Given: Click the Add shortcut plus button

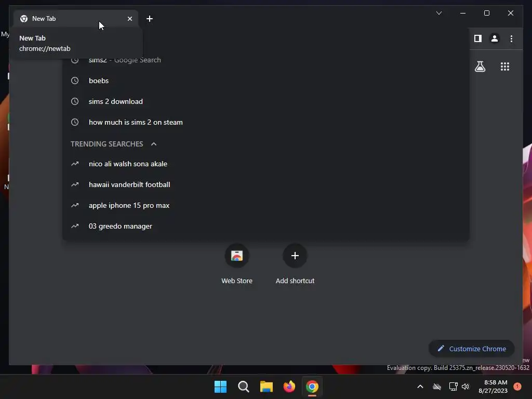Looking at the screenshot, I should pyautogui.click(x=295, y=256).
